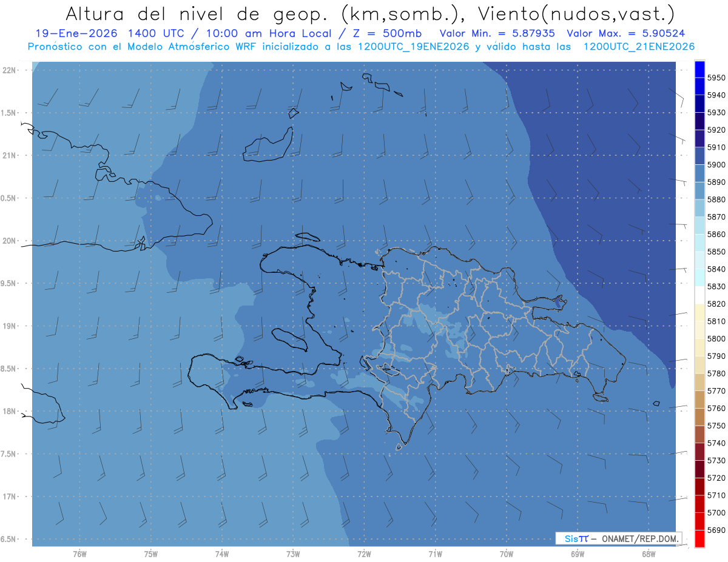Click the 5910 color scale label
Screen dimensions: 728x562
coord(716,147)
